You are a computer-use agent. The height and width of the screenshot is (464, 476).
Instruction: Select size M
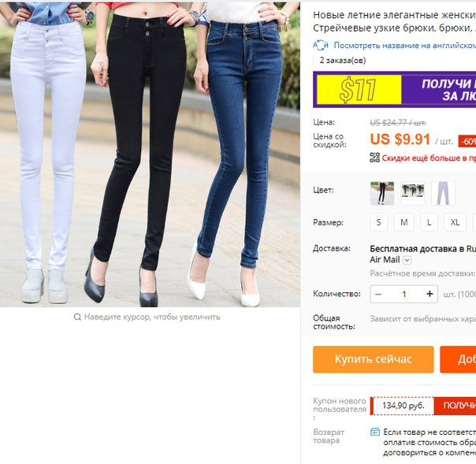pyautogui.click(x=404, y=222)
